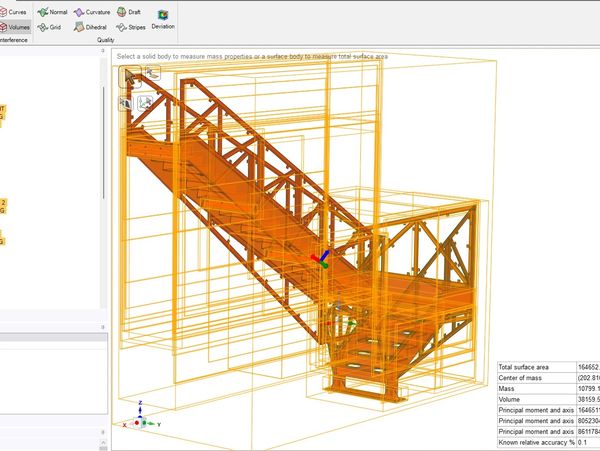This screenshot has height=451, width=600.
Task: Click the Known relative accuracy value field
Action: [585, 441]
